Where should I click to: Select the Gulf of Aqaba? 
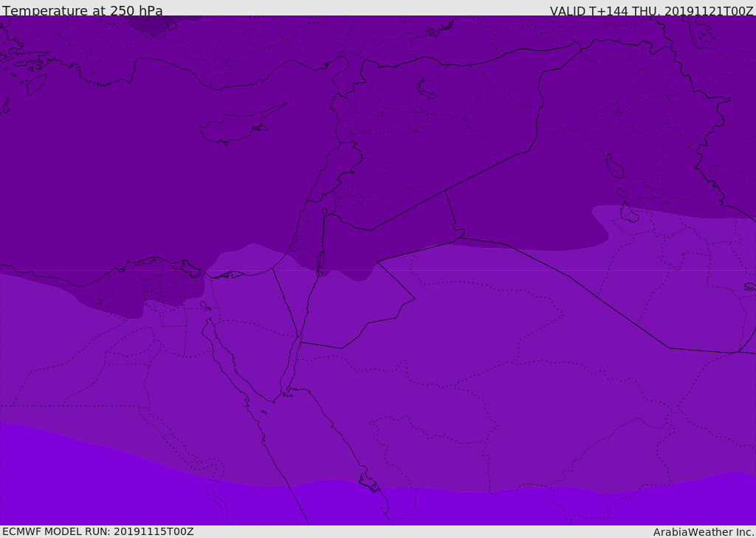pos(294,362)
